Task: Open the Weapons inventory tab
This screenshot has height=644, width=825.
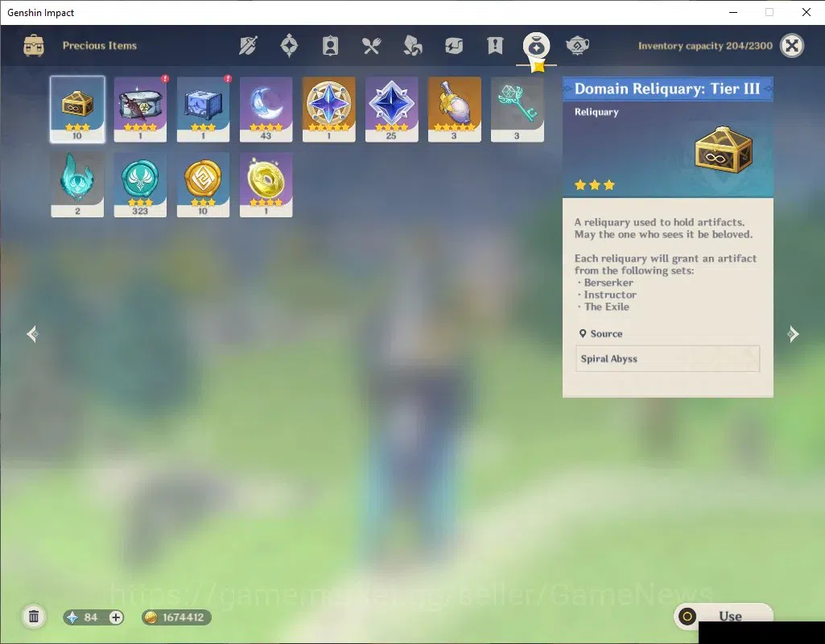Action: point(248,46)
